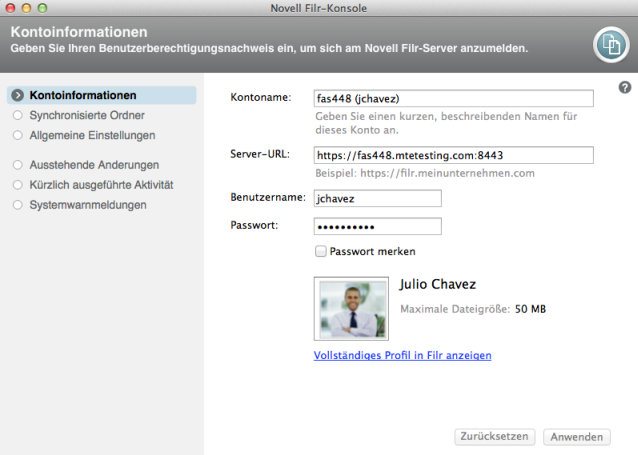Image resolution: width=638 pixels, height=455 pixels.
Task: Show the Ausstehende Änderungen label
Action: pyautogui.click(x=94, y=165)
